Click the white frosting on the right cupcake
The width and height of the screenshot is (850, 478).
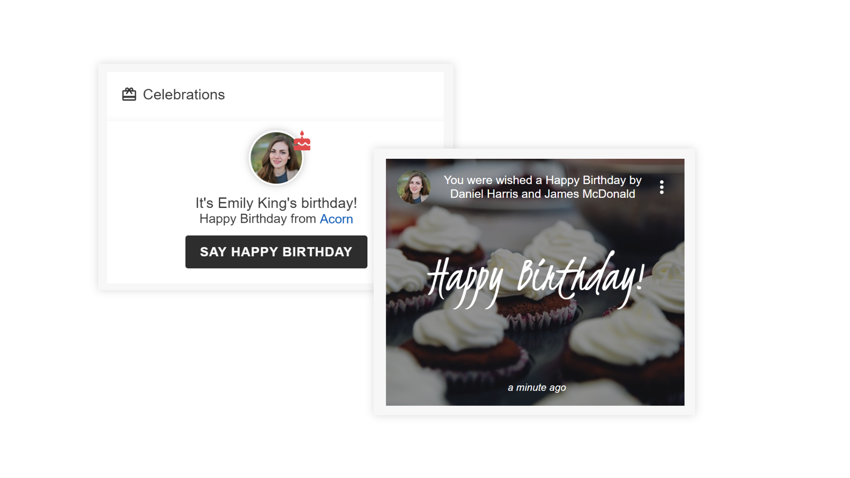[623, 336]
